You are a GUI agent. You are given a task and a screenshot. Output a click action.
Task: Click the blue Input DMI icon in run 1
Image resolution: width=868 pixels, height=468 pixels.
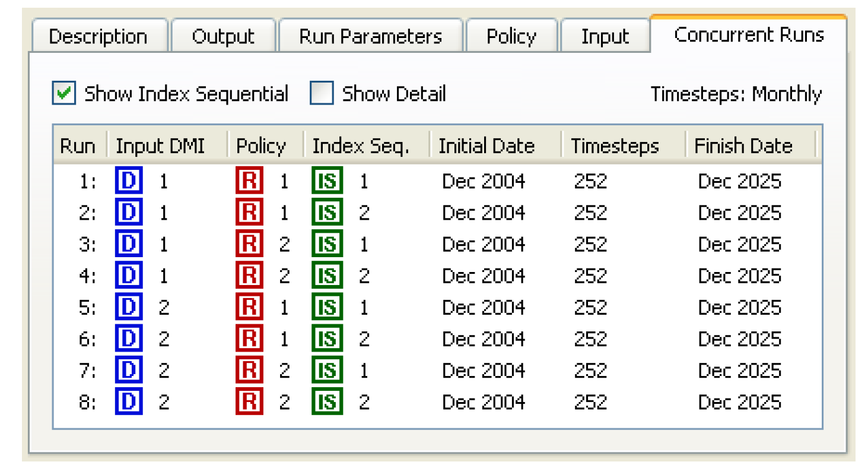point(129,181)
